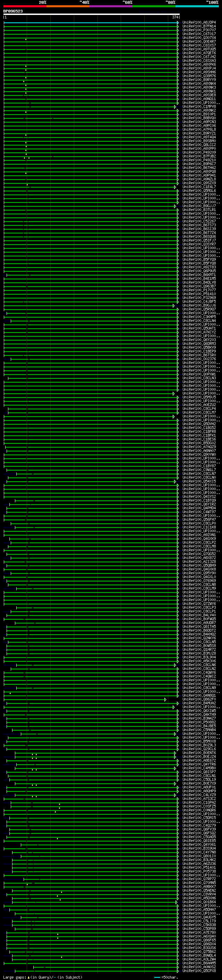Select the UniRef100_C4JBF5 label
The width and height of the screenshot is (222, 980).
pos(199,302)
